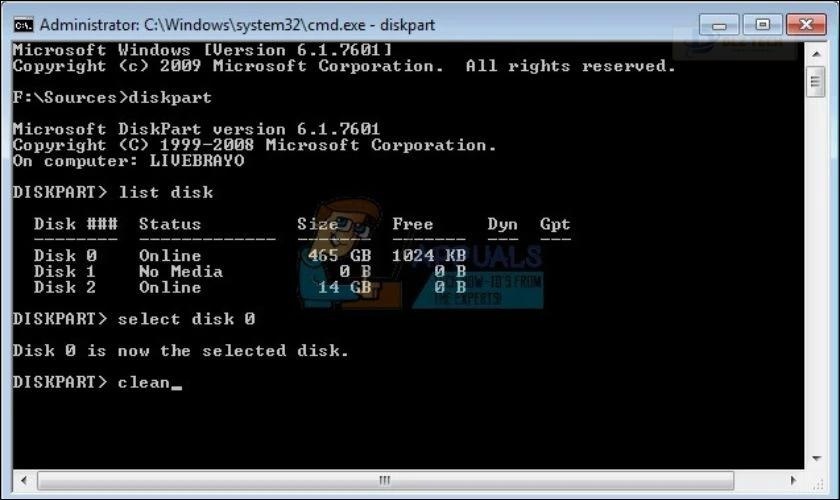Click the 'clean' command at the prompt
The width and height of the screenshot is (840, 500).
144,382
